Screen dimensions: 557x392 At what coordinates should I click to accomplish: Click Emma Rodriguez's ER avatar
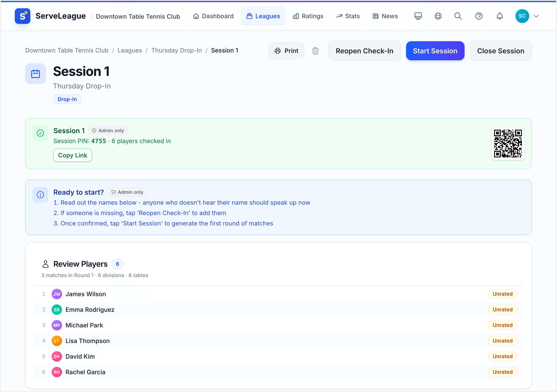pos(57,310)
